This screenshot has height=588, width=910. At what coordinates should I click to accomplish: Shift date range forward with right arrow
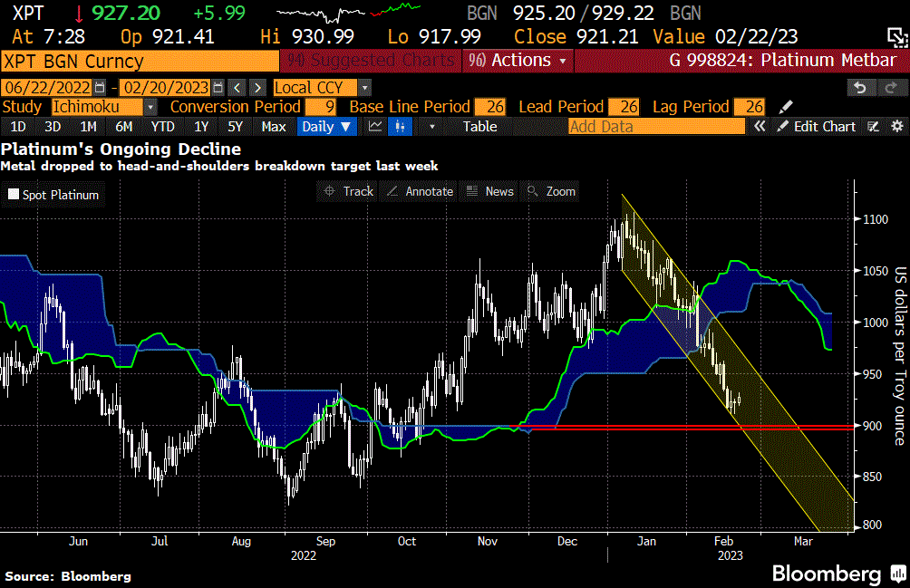click(257, 88)
